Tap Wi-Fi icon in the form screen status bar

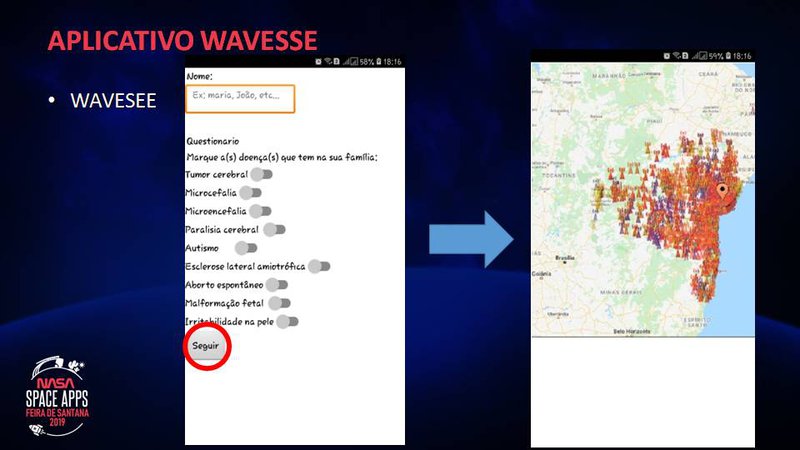tap(327, 62)
